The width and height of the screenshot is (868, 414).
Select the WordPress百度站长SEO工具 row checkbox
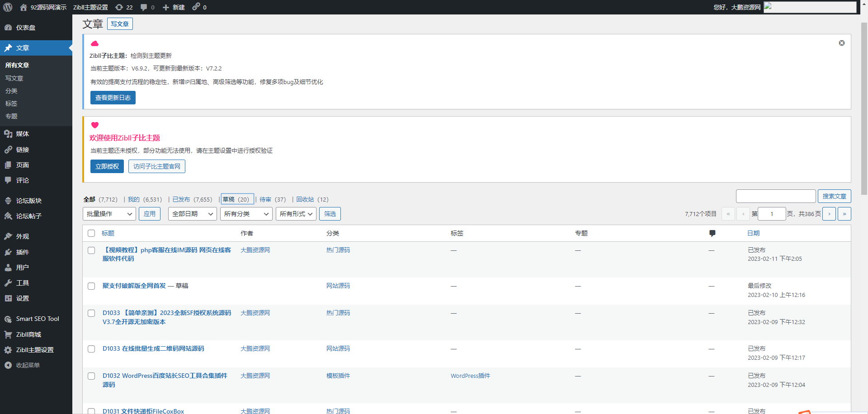click(x=91, y=376)
